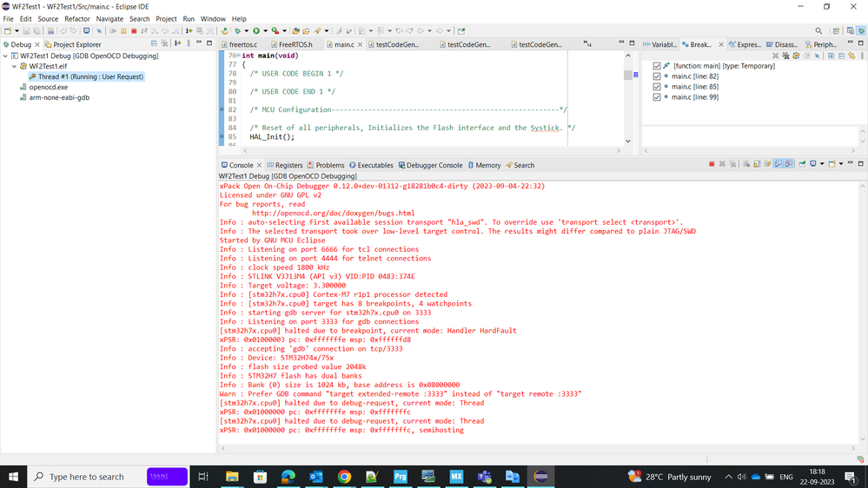
Task: Uncheck the main.c line 82 breakpoint
Action: (x=657, y=76)
